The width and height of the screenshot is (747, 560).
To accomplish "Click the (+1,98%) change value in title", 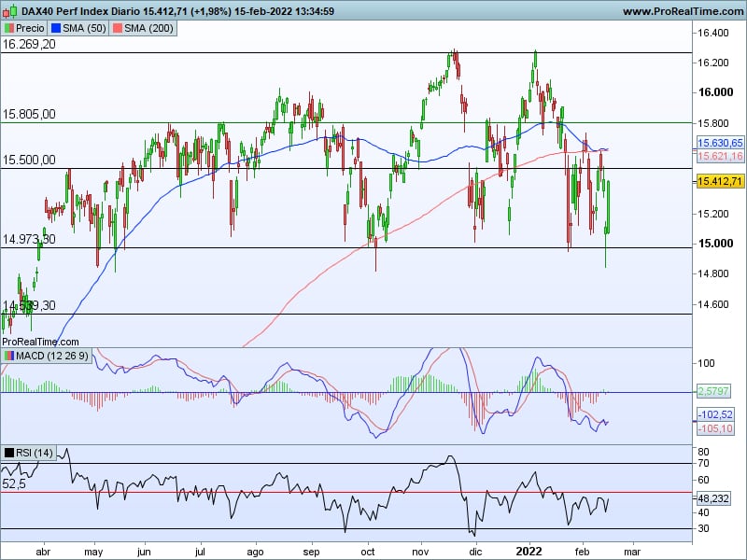I will click(210, 11).
